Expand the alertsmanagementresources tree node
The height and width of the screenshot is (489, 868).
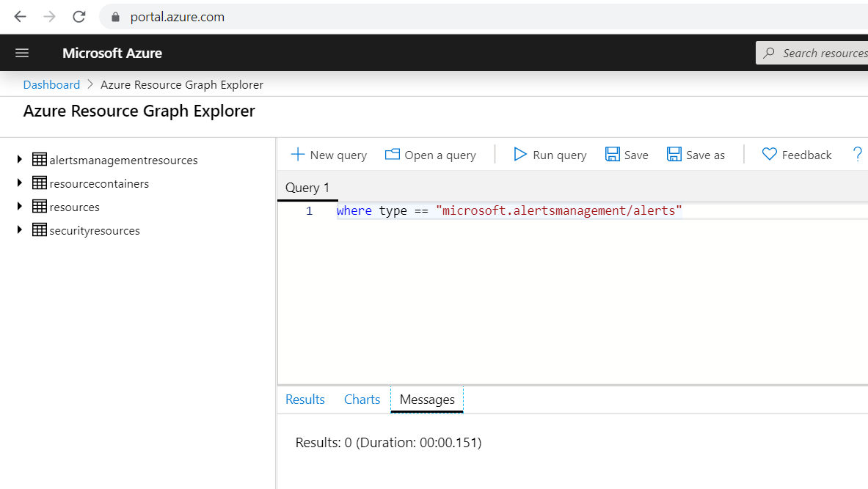[x=18, y=160]
